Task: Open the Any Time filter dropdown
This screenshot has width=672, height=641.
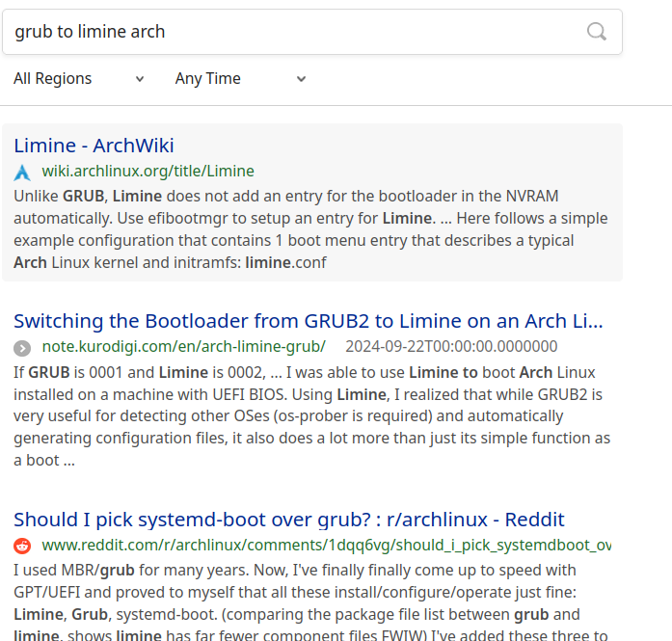Action: click(240, 79)
